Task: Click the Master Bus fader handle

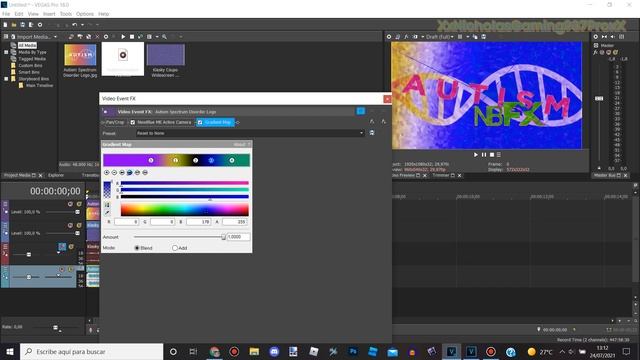Action: [599, 98]
